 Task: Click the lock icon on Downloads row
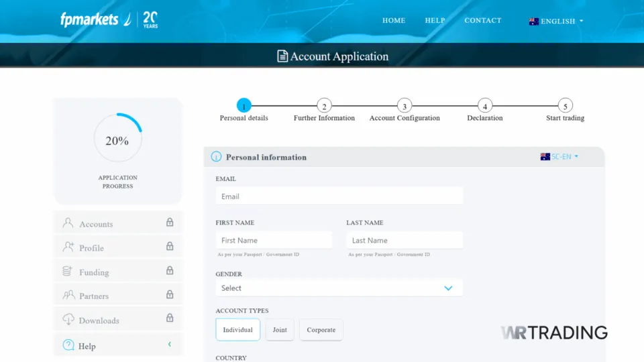tap(170, 318)
